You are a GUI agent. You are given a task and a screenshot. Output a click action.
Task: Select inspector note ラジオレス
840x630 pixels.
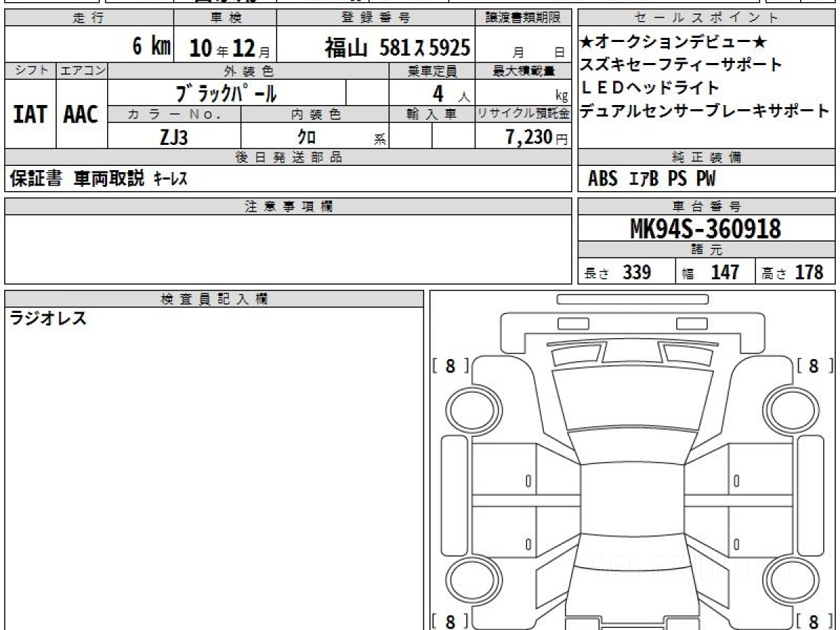pos(48,319)
